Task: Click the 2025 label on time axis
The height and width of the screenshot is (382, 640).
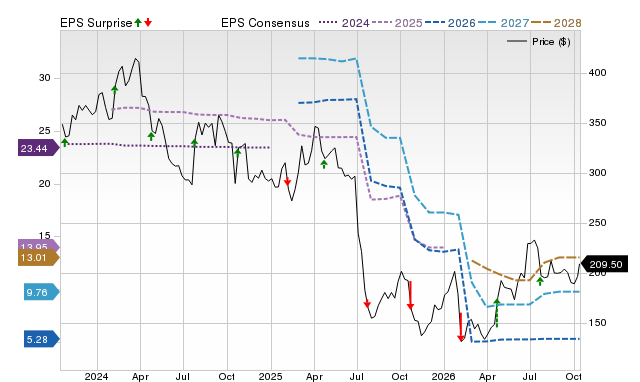Action: click(x=270, y=376)
